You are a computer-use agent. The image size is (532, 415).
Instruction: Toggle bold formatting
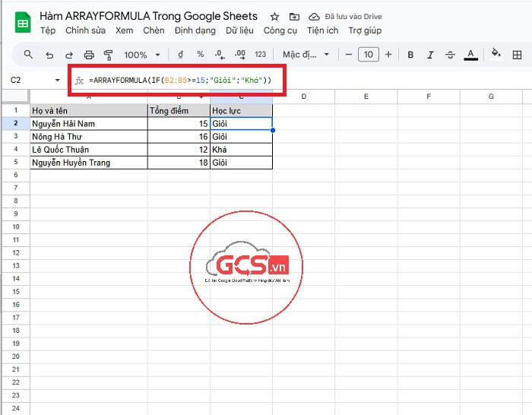(410, 55)
